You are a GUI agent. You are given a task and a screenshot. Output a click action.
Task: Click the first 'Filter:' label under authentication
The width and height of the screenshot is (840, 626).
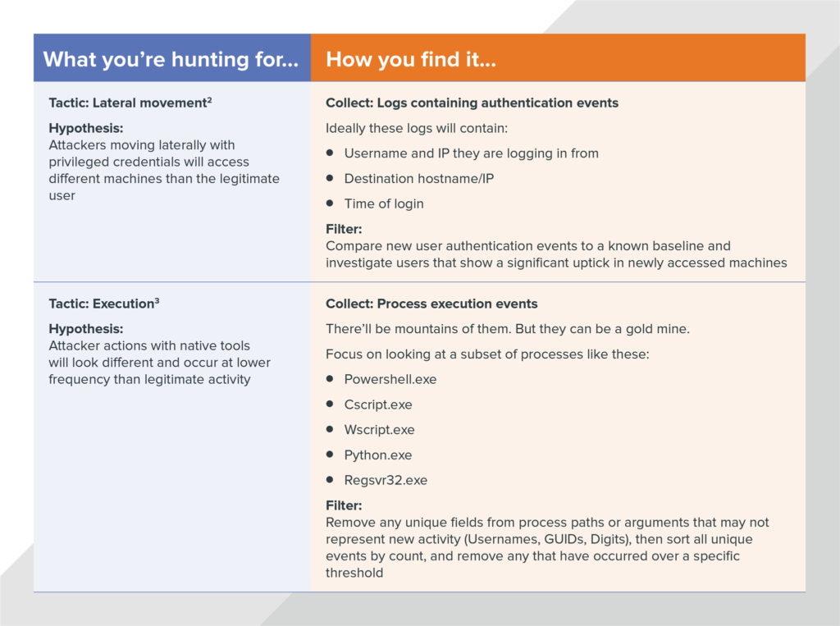[344, 229]
